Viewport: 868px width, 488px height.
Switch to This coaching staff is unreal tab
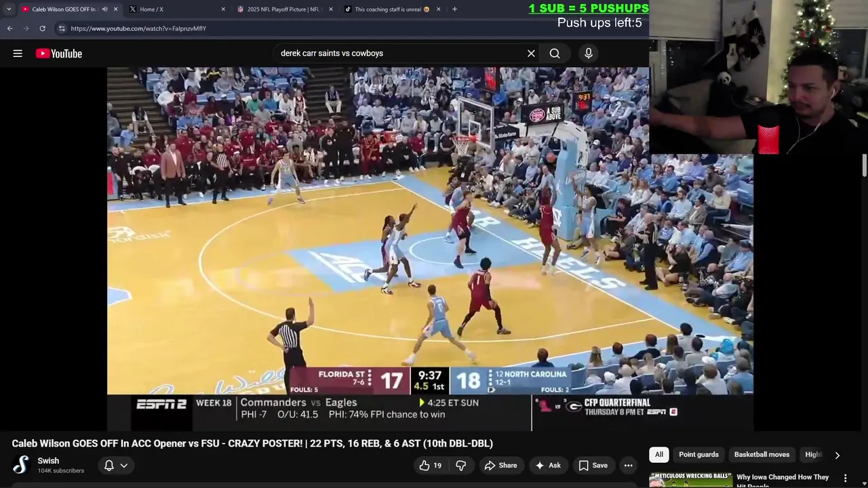point(391,9)
